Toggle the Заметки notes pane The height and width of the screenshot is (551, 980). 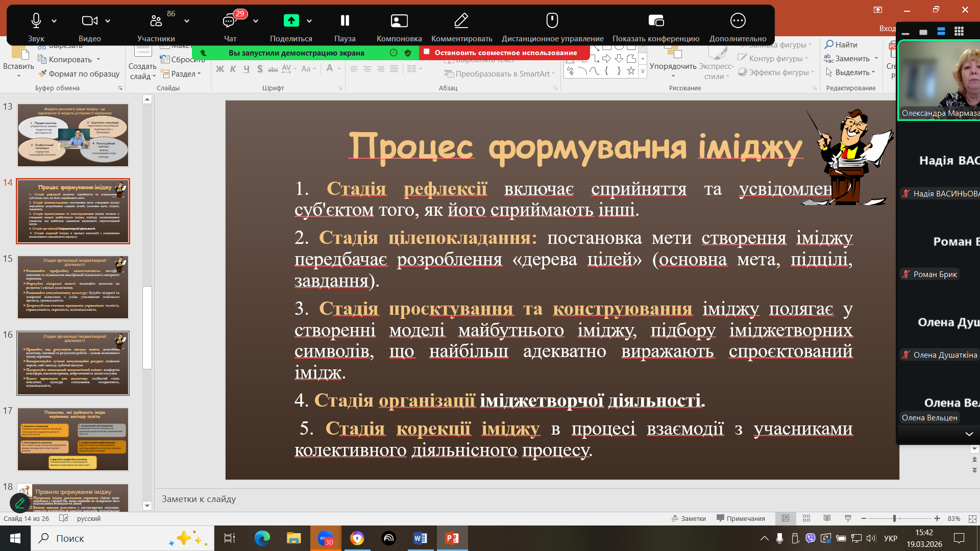coord(689,518)
